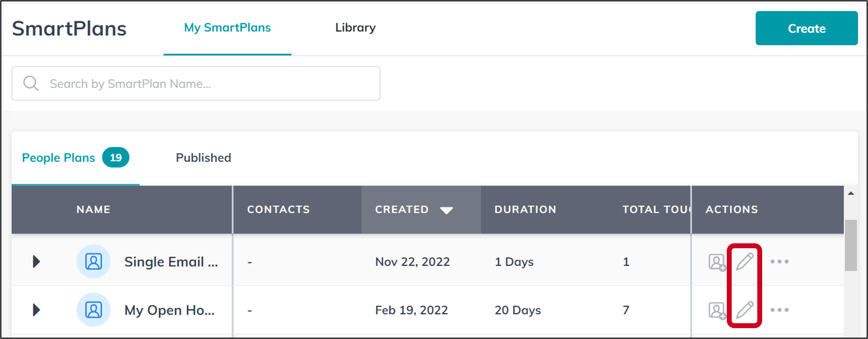Click the People Plans count badge 19

click(x=116, y=157)
